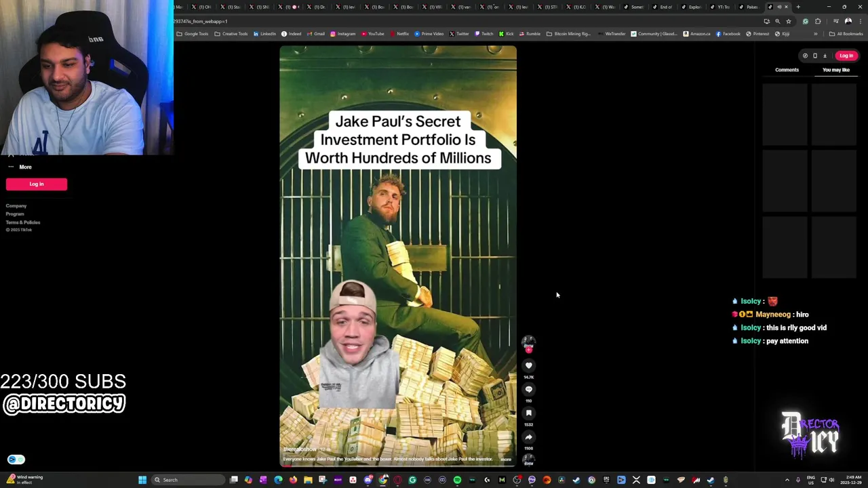
Task: Open the Program footer link
Action: (x=15, y=214)
